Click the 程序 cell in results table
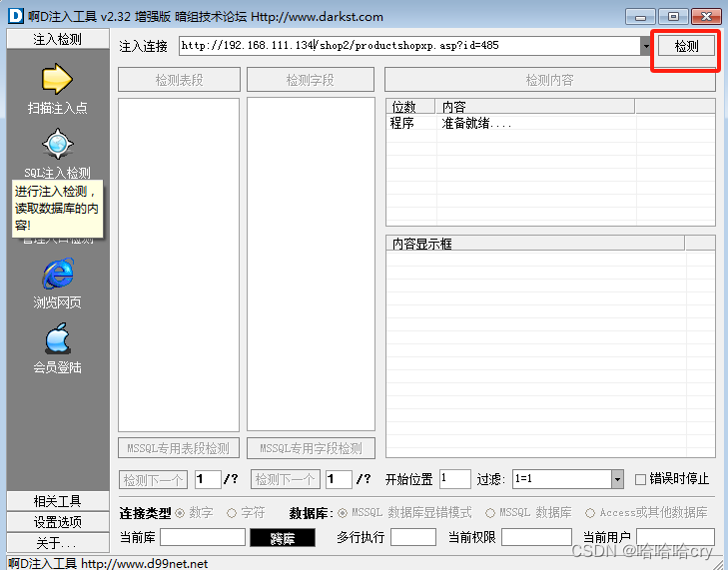The height and width of the screenshot is (570, 728). 402,123
